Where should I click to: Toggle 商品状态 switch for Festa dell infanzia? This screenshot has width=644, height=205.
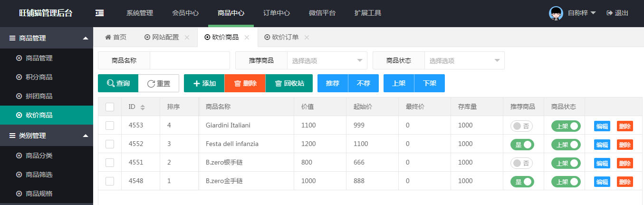(x=566, y=145)
